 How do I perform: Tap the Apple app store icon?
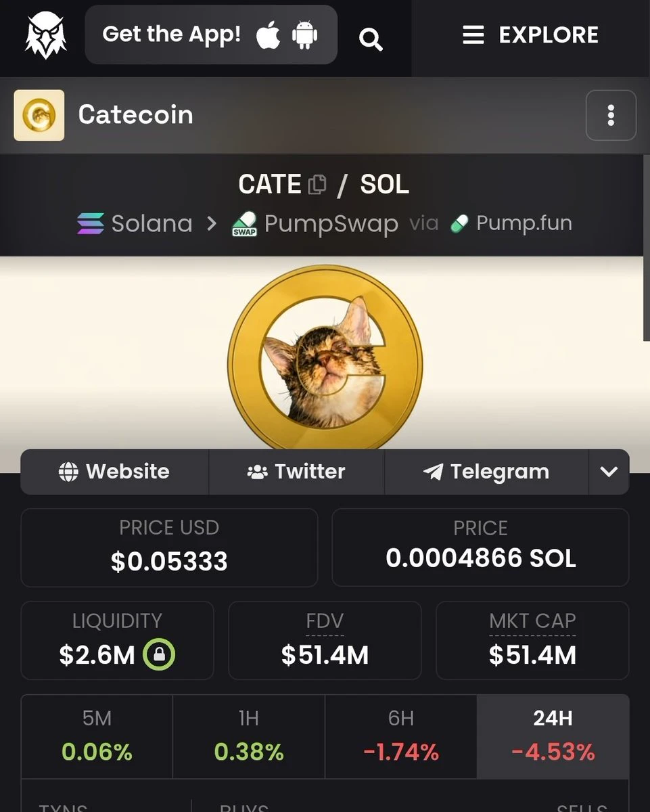click(x=269, y=35)
